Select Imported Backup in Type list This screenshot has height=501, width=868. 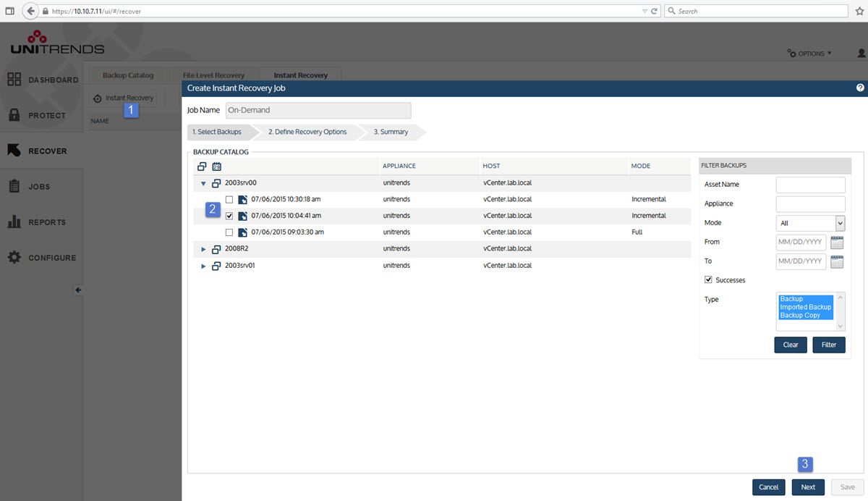806,307
